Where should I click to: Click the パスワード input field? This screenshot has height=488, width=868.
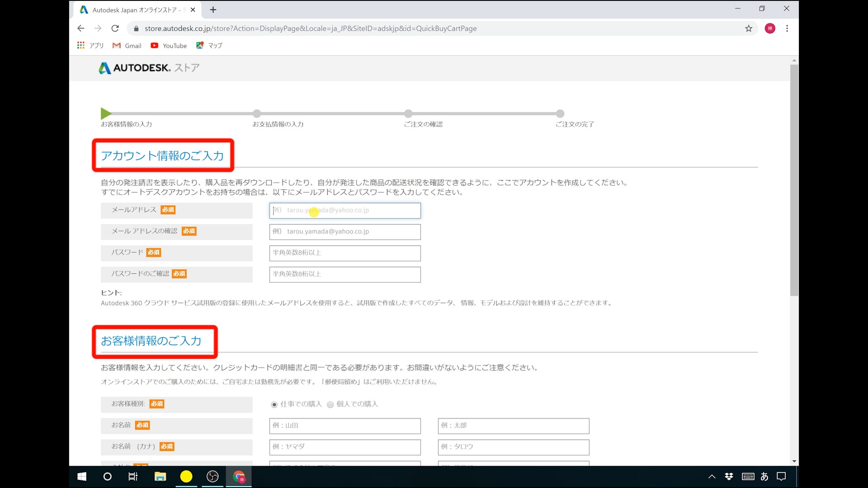pos(345,253)
